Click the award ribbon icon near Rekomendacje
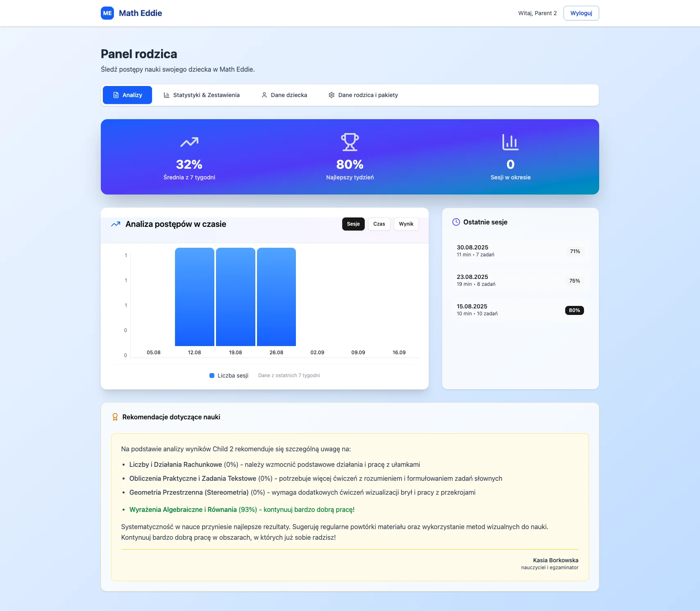Screen dimensions: 700x611 (115, 417)
